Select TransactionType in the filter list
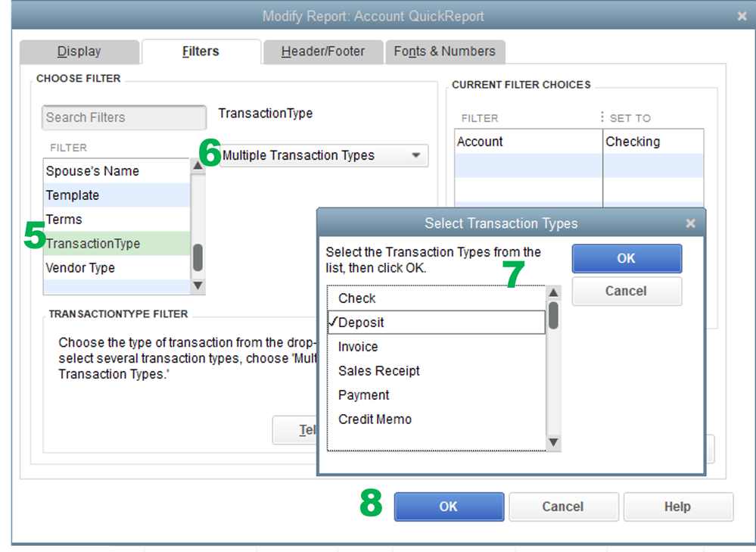The image size is (756, 552). [117, 243]
